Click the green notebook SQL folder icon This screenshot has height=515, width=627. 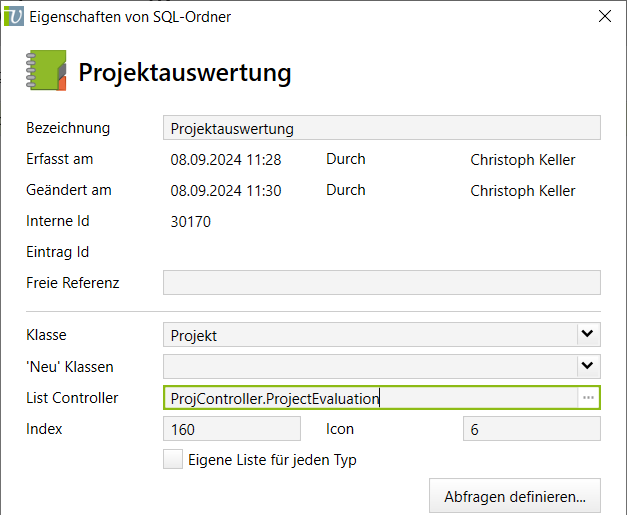tap(45, 71)
